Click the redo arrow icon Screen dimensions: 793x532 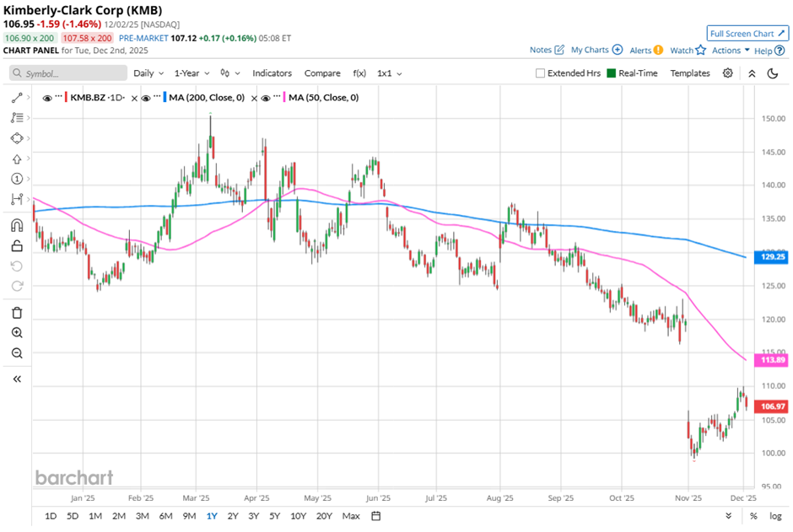[x=17, y=286]
